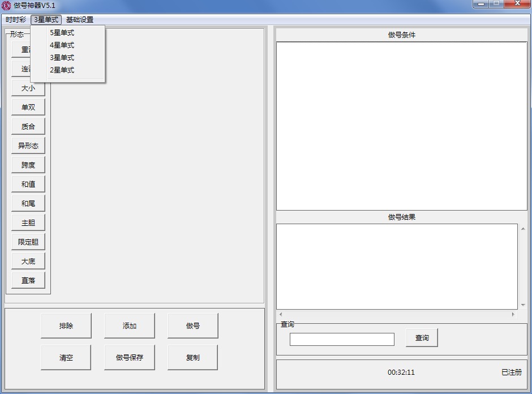This screenshot has height=394, width=532.
Task: Click the 大小 pattern button
Action: (28, 88)
